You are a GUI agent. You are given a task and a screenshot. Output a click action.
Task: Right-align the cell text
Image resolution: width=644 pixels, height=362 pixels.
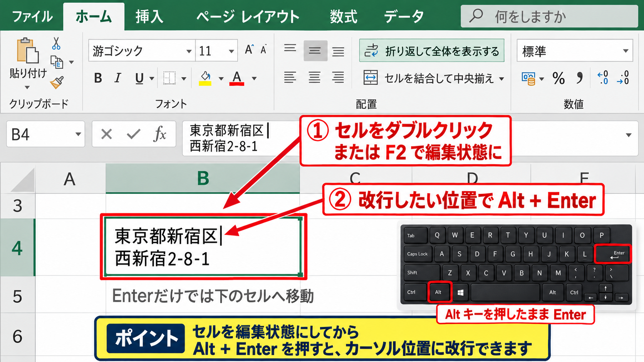click(x=338, y=78)
